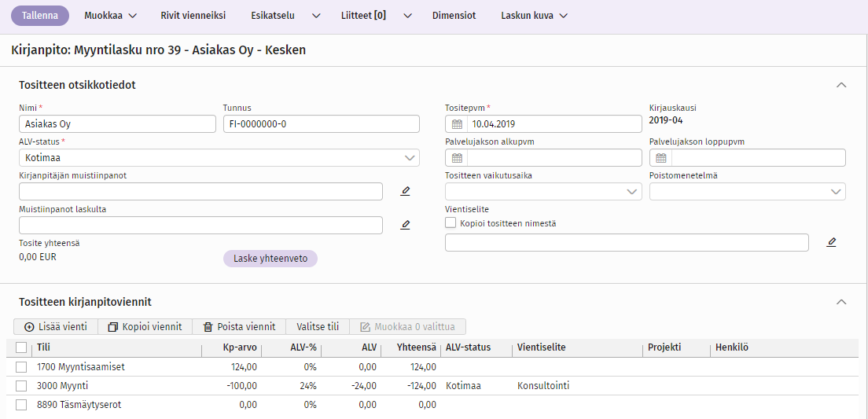Screen dimensions: 868x419
Task: Click the edit pencil beside Vientiselite field
Action: (832, 242)
